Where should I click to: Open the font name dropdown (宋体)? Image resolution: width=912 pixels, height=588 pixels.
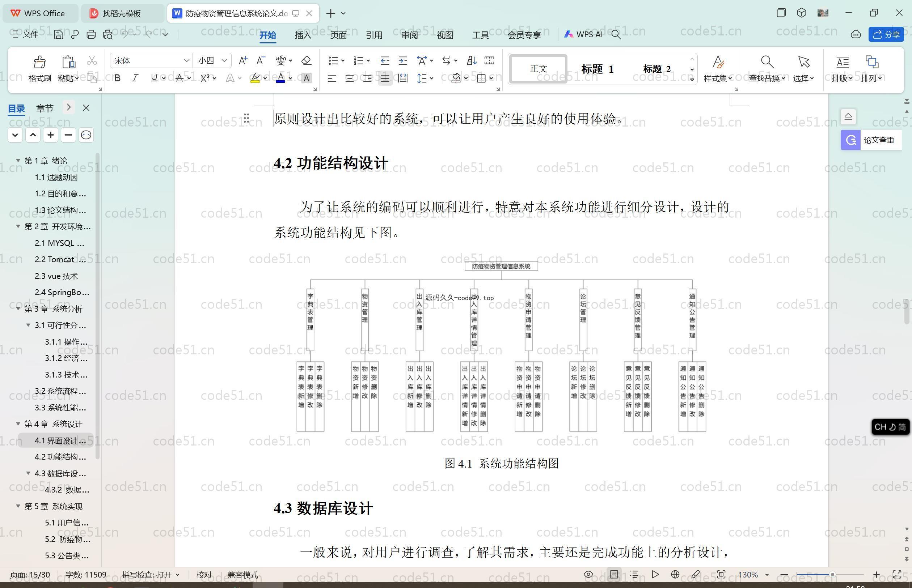(186, 60)
